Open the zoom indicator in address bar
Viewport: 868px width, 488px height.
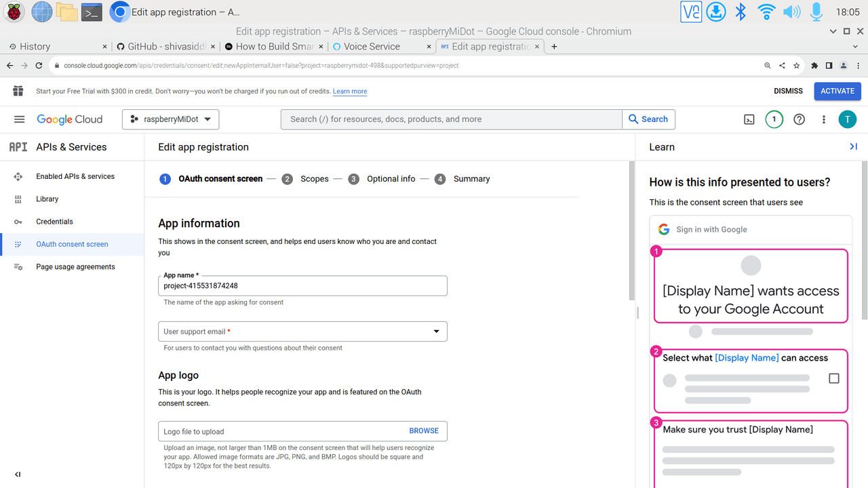coord(768,66)
